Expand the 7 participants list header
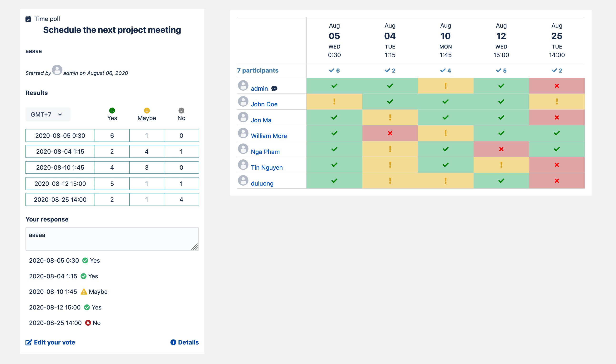Viewport: 616px width, 364px height. point(258,71)
